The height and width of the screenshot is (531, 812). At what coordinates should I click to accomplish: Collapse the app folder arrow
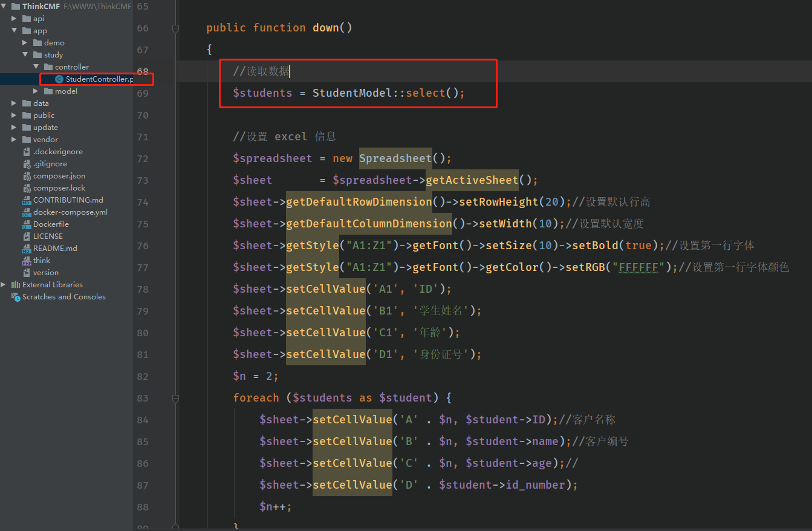(14, 31)
